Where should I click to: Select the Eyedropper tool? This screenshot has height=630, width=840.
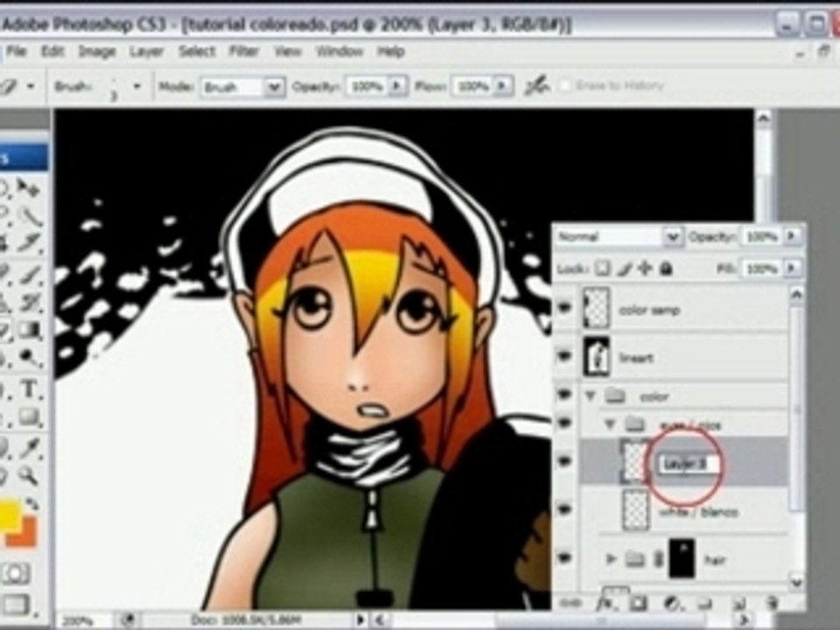click(x=30, y=448)
